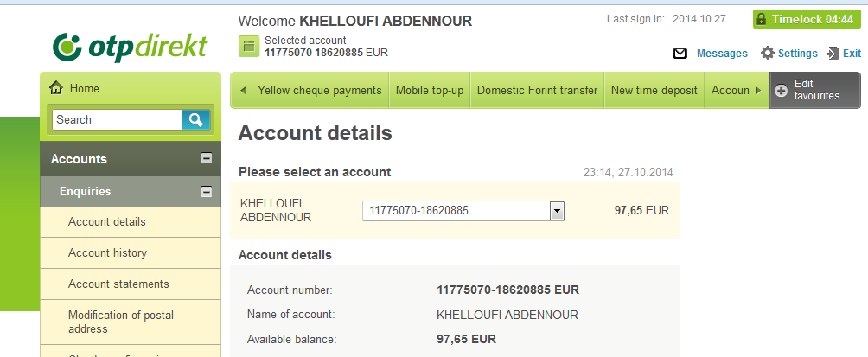Open the account number dropdown
Image resolution: width=868 pixels, height=357 pixels.
point(558,211)
